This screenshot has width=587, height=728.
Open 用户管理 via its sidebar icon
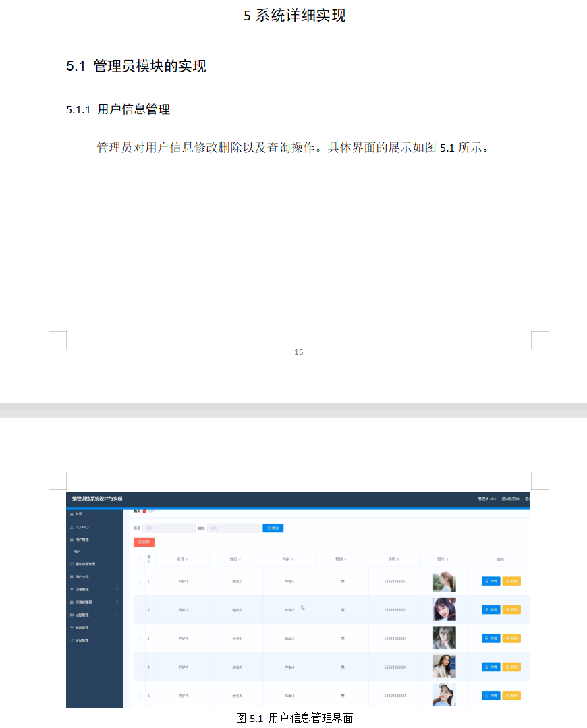(72, 540)
